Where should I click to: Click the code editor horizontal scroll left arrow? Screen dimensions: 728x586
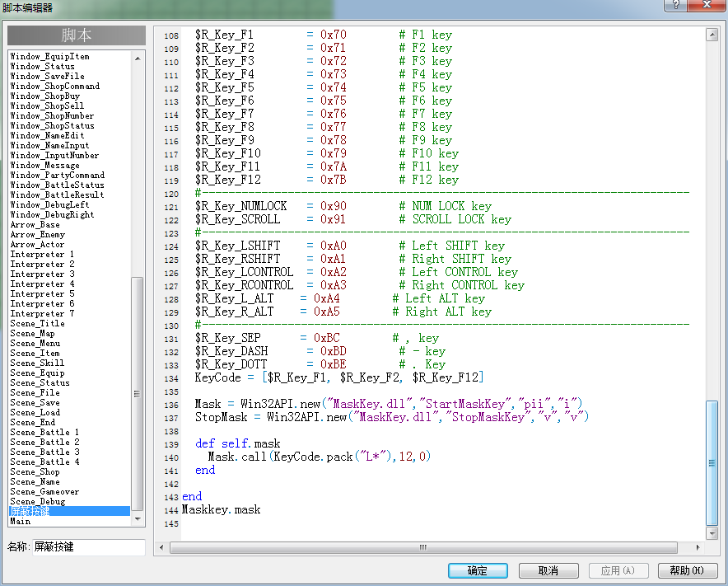[x=161, y=547]
